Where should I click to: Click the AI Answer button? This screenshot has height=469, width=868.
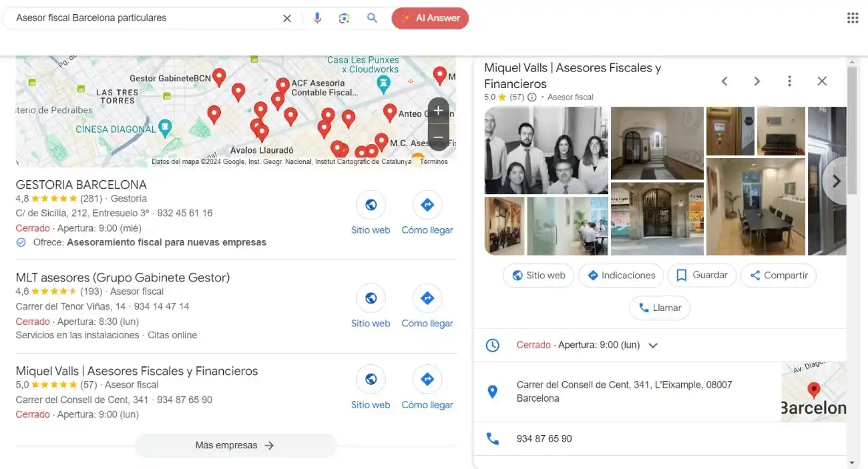tap(430, 18)
